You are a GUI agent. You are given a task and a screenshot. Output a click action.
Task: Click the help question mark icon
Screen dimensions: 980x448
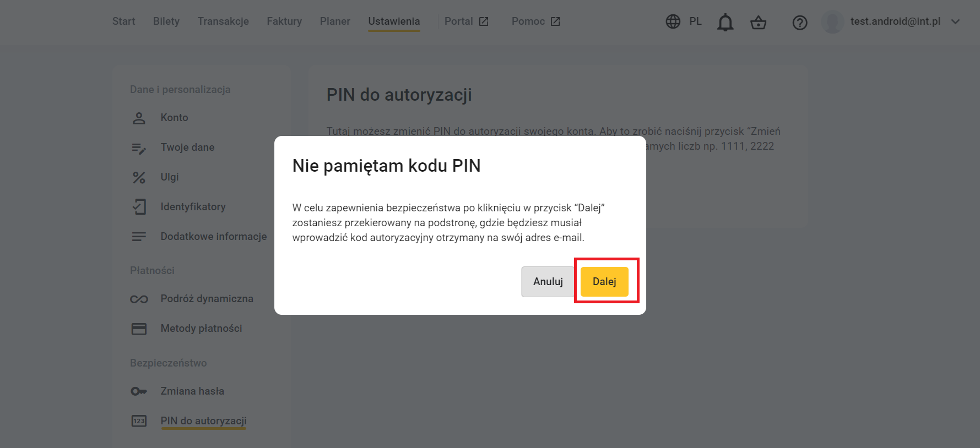pos(800,23)
